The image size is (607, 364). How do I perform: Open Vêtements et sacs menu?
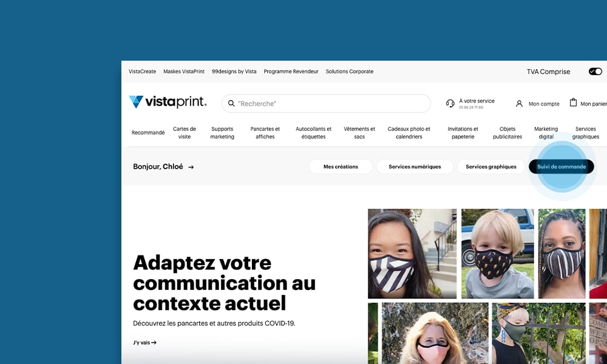click(x=359, y=133)
